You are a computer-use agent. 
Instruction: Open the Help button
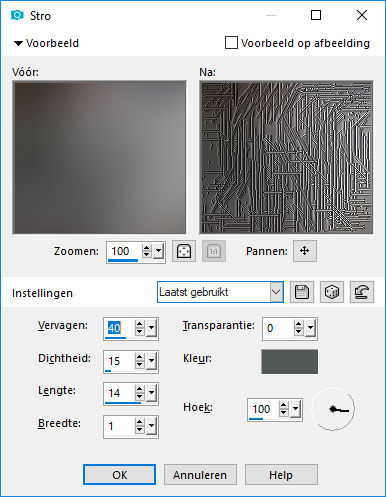(x=281, y=475)
